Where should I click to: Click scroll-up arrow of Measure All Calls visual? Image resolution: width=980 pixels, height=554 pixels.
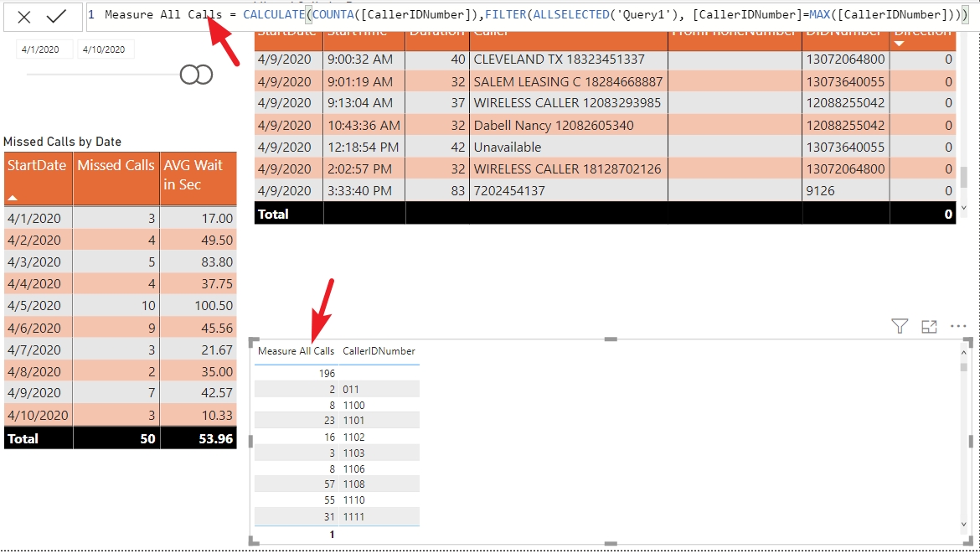(x=964, y=354)
